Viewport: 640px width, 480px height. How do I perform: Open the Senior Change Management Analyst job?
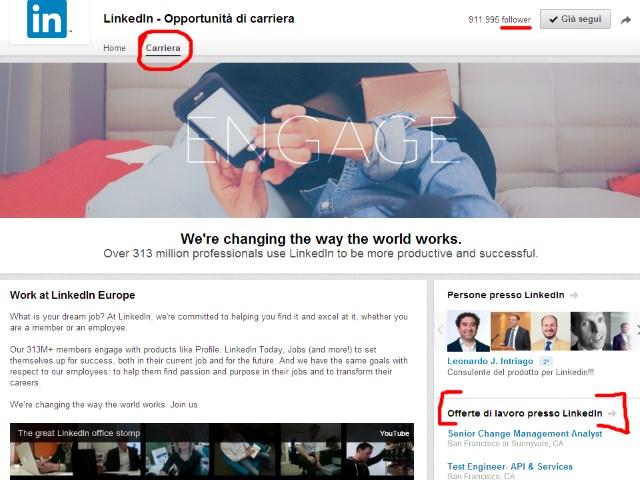pos(525,433)
